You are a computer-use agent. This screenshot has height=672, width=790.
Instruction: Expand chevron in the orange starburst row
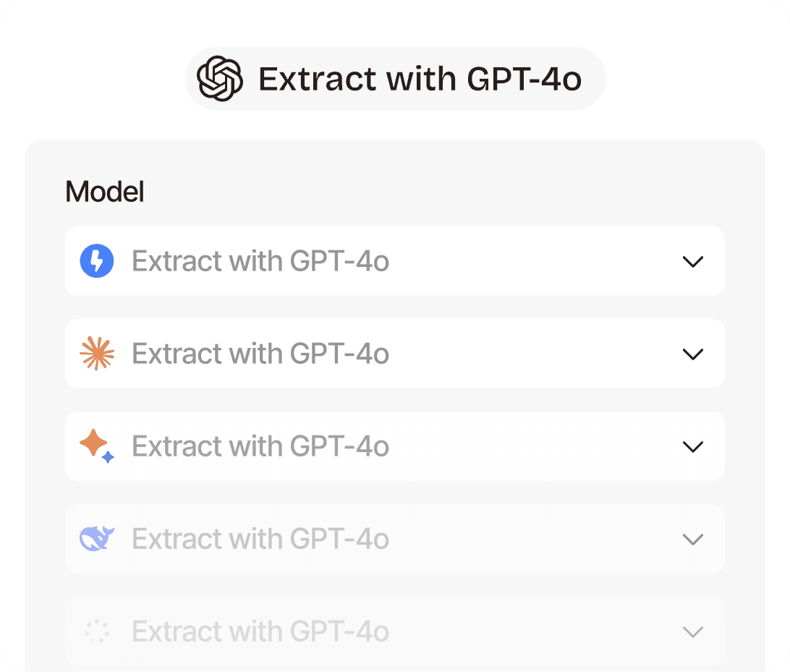tap(693, 354)
